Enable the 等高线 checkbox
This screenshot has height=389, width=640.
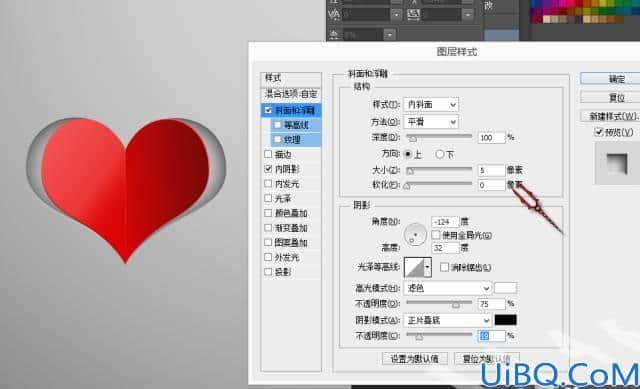(278, 125)
